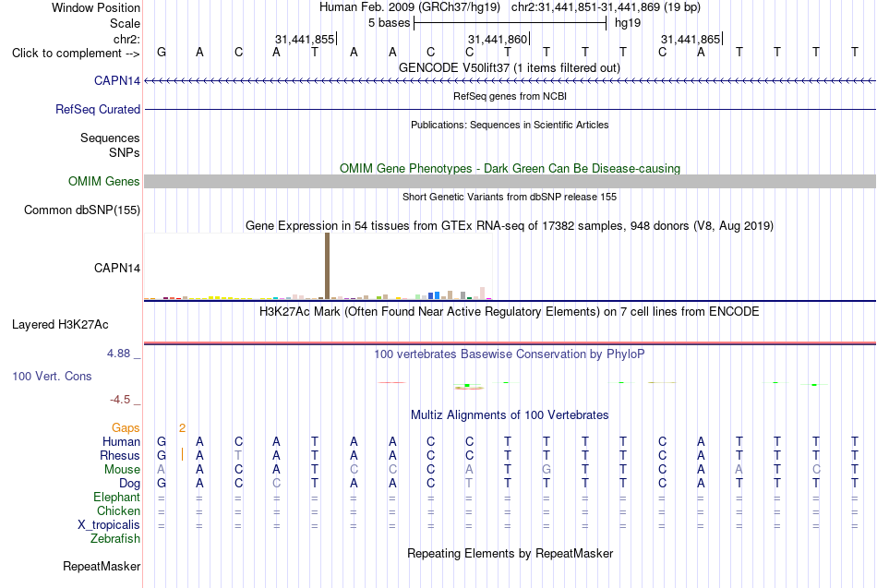877x588 pixels.
Task: Click the '5 bases' scale bar label
Action: tap(389, 23)
